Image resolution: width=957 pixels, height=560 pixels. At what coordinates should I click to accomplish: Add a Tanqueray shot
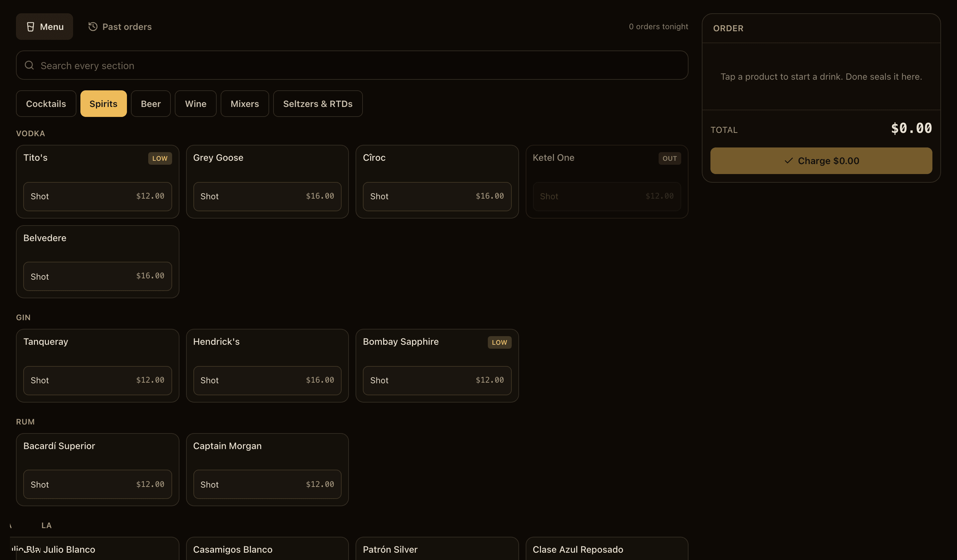pos(98,380)
